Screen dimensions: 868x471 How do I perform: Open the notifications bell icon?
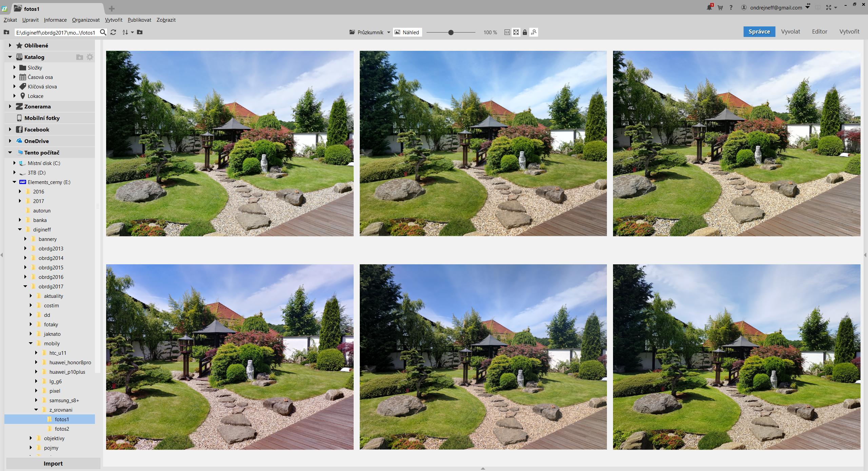tap(709, 7)
